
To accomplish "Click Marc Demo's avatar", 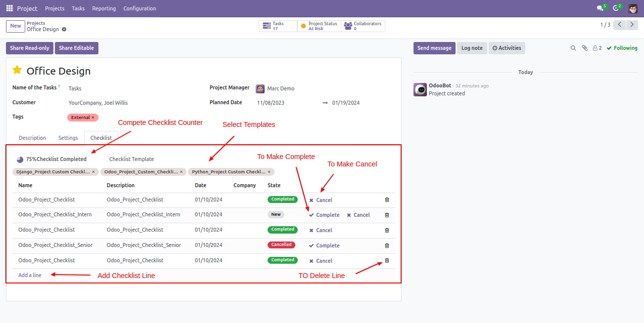I will click(260, 88).
